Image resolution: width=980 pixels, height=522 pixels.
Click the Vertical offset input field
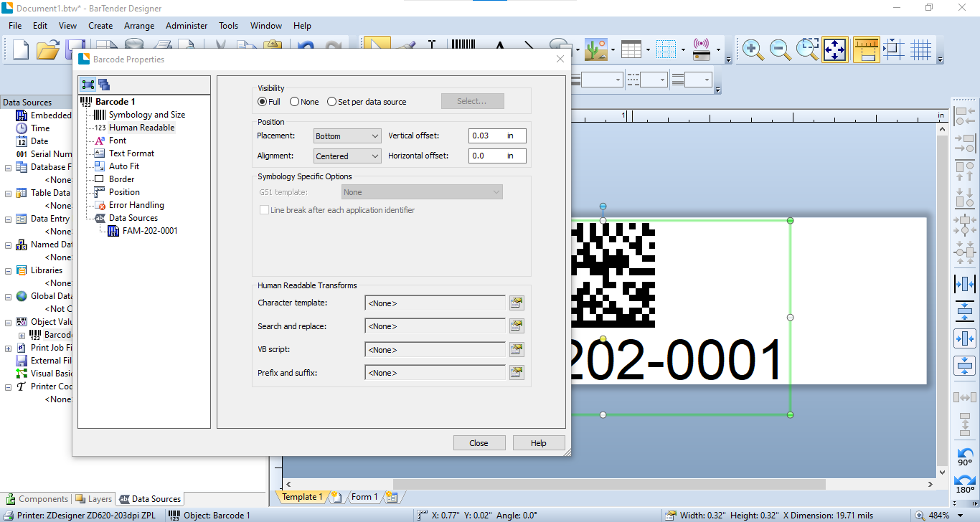click(497, 136)
